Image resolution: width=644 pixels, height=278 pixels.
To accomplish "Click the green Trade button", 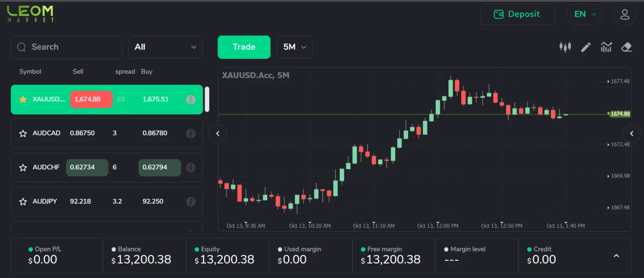I will [x=244, y=47].
